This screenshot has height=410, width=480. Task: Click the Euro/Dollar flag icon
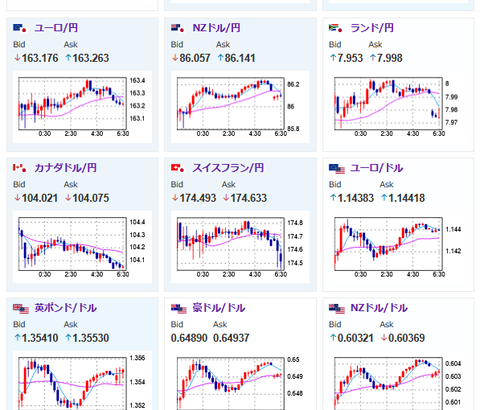tap(337, 168)
